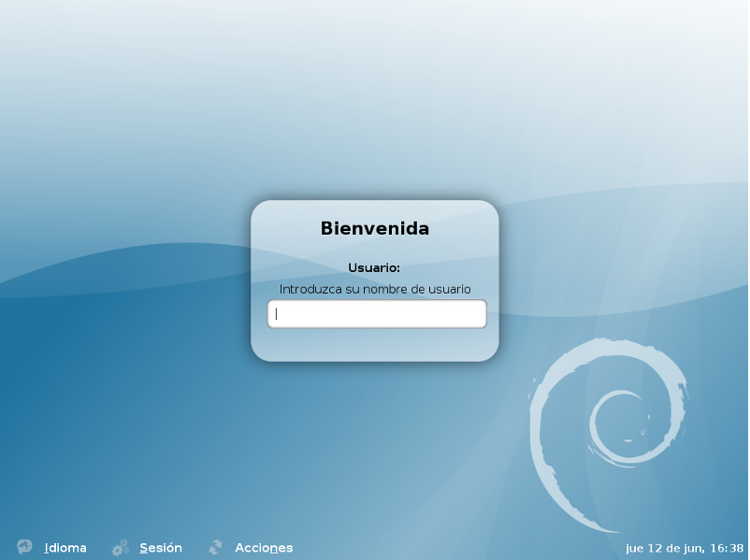Select the language chat icon at bottom left
Image resolution: width=750 pixels, height=560 pixels.
[22, 547]
